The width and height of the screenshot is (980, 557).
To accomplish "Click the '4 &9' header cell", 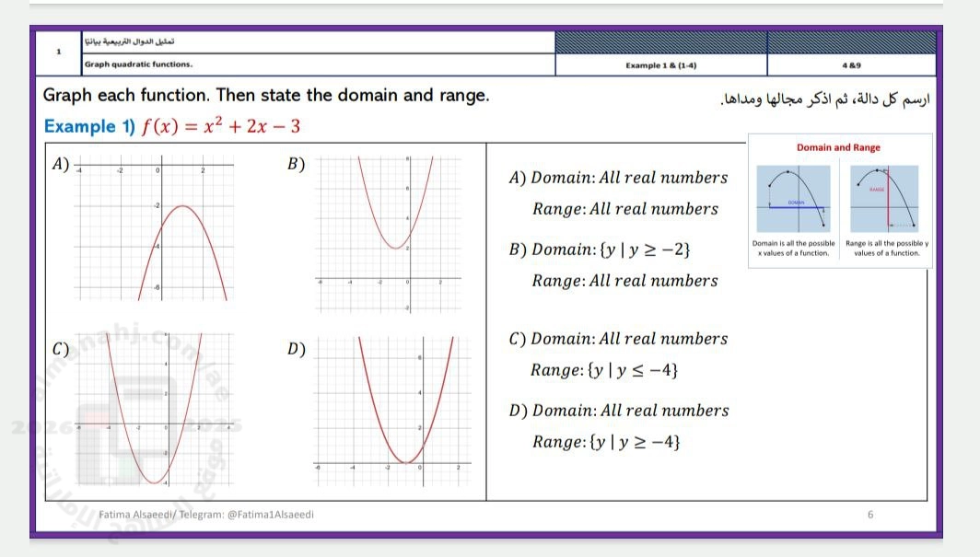I will pos(850,65).
